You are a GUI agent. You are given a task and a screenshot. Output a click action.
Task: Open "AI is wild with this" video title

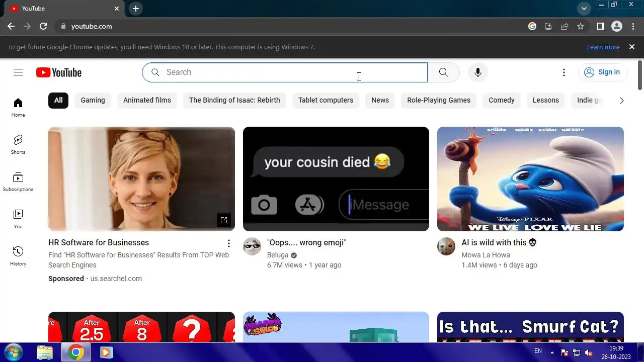(x=499, y=243)
